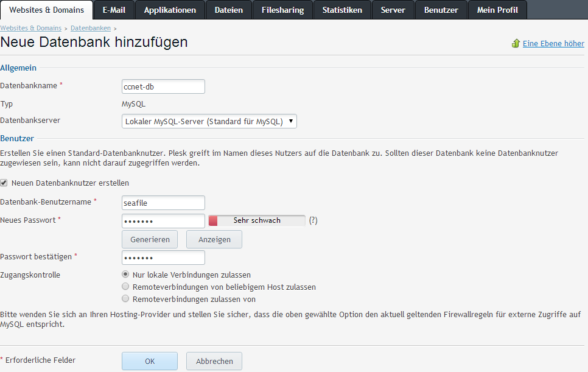Select Nur lokale Verbindungen zulassen option
Screen dimensions: 588x372
(x=126, y=275)
